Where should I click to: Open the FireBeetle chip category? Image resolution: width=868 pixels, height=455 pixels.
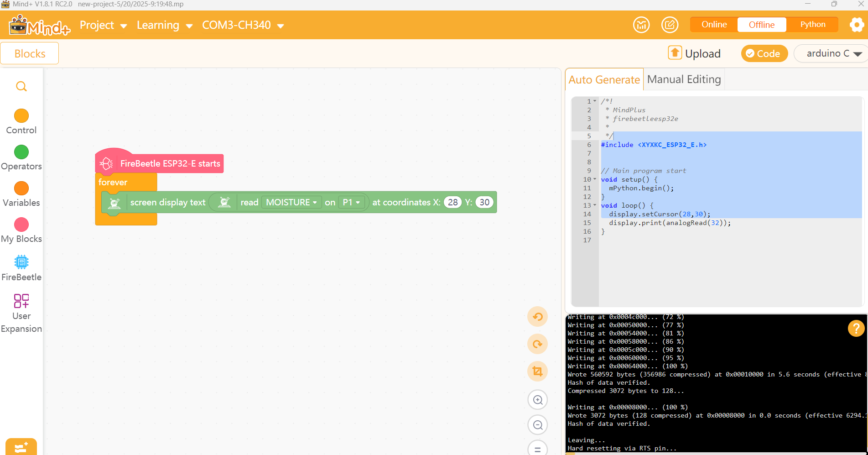[21, 268]
